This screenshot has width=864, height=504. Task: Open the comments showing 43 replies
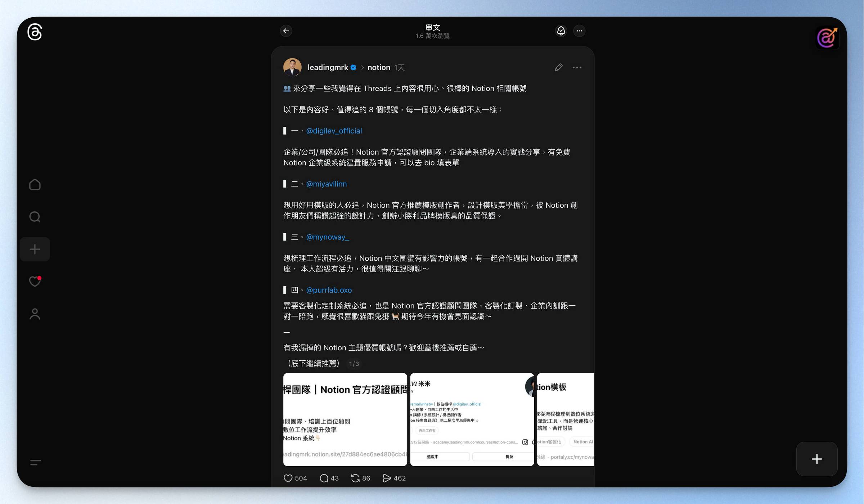pos(324,478)
